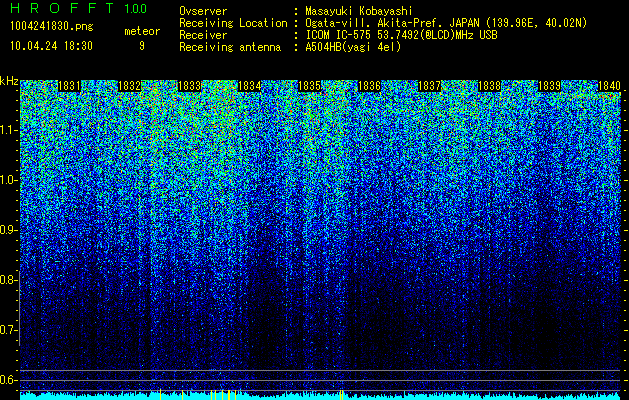Screen dimensions: 629x400
Task: Click the 'Receiver' field label
Action: 203,35
